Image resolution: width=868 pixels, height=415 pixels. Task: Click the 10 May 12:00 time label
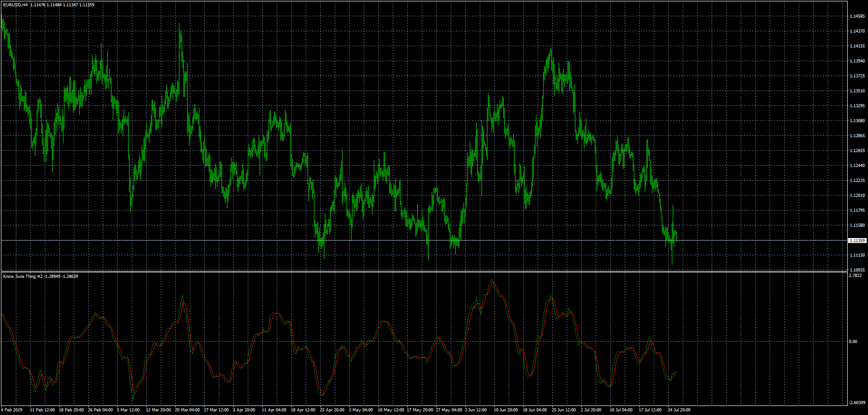[391, 410]
